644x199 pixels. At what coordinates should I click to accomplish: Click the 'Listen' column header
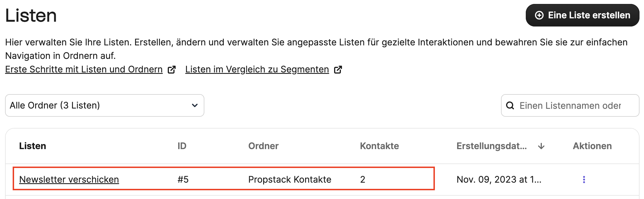(x=33, y=146)
